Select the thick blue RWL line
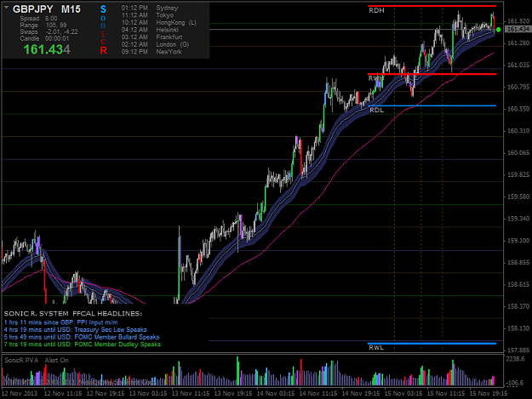532x399 pixels. [432, 344]
